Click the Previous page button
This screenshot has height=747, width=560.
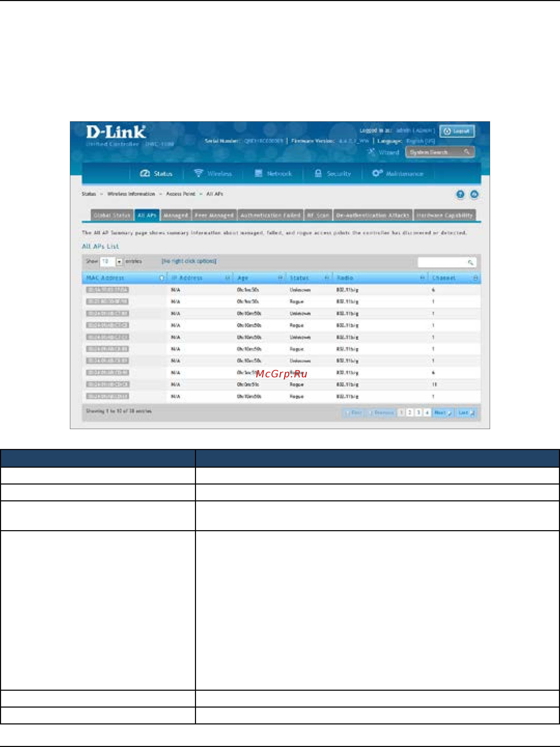pos(382,413)
